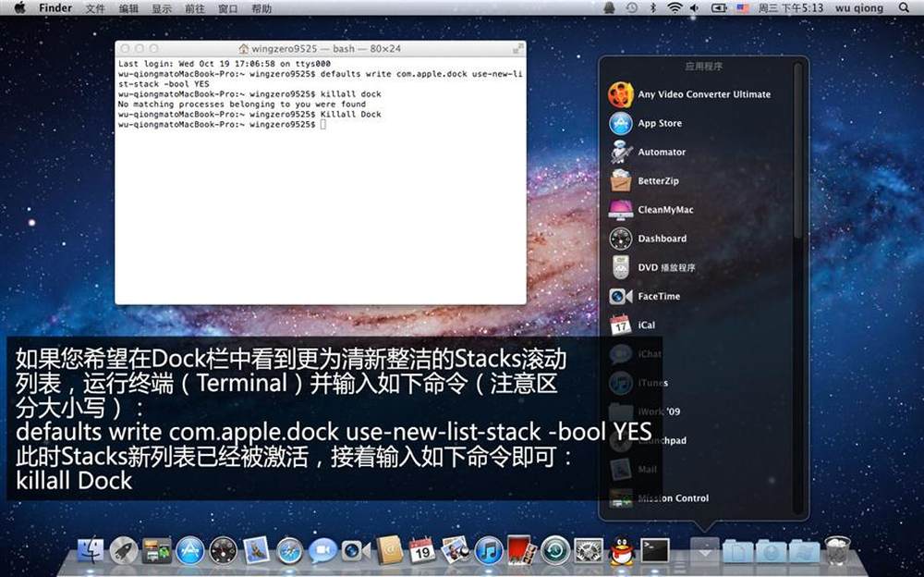Open the 前往 menu

coord(195,8)
